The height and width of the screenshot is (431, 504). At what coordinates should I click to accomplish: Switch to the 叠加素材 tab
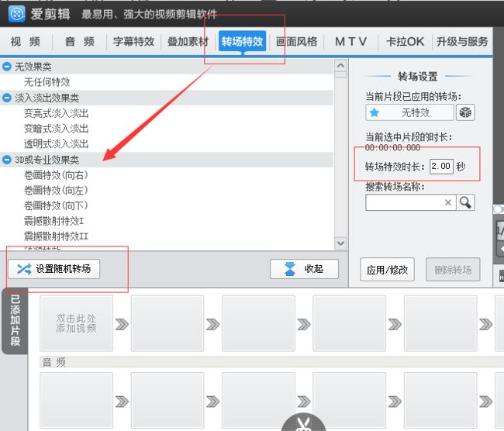[x=188, y=41]
